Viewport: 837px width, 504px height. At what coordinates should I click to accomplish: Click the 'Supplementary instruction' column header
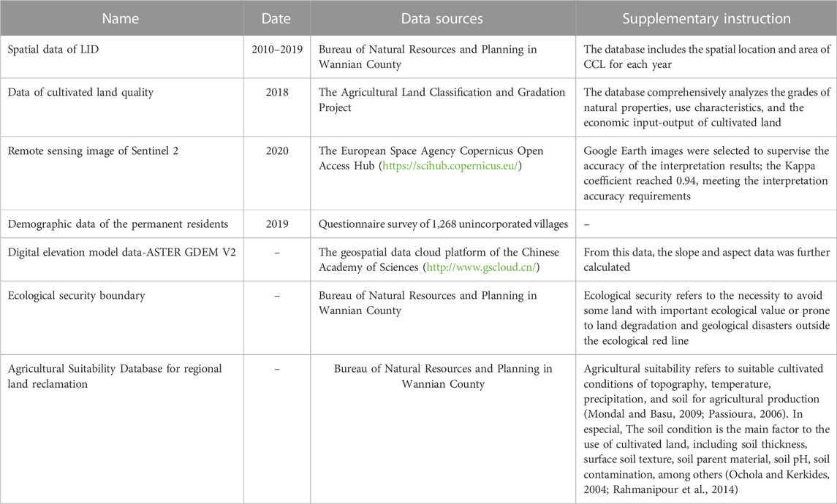coord(706,19)
